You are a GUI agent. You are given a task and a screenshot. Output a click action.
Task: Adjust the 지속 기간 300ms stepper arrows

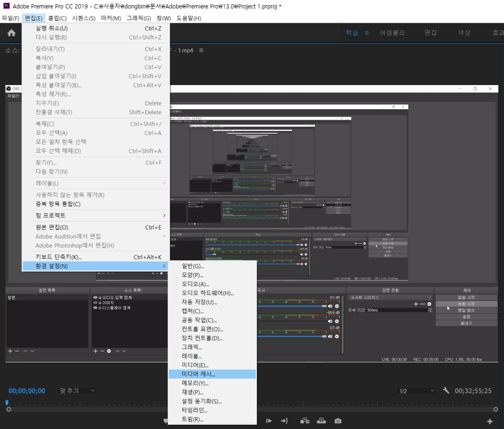click(x=430, y=310)
